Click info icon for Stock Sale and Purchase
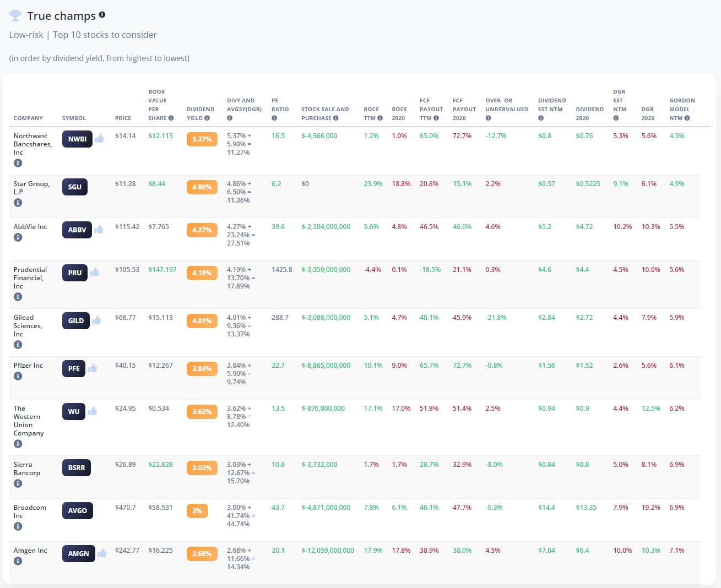 [335, 118]
